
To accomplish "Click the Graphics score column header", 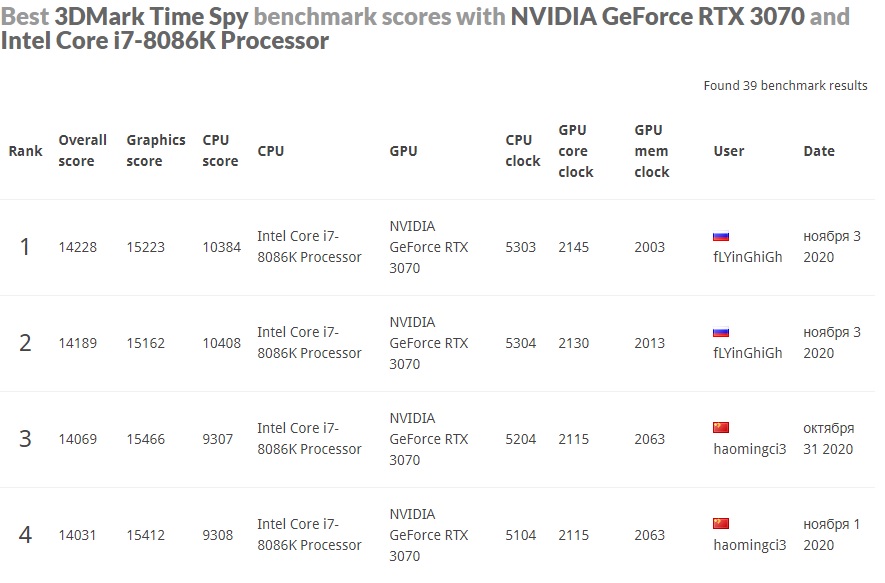I will [155, 151].
